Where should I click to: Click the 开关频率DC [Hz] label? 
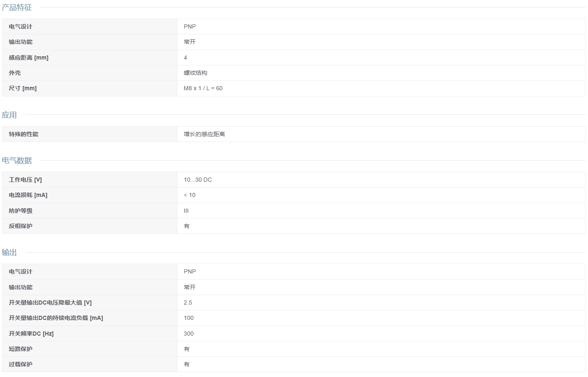pos(31,334)
